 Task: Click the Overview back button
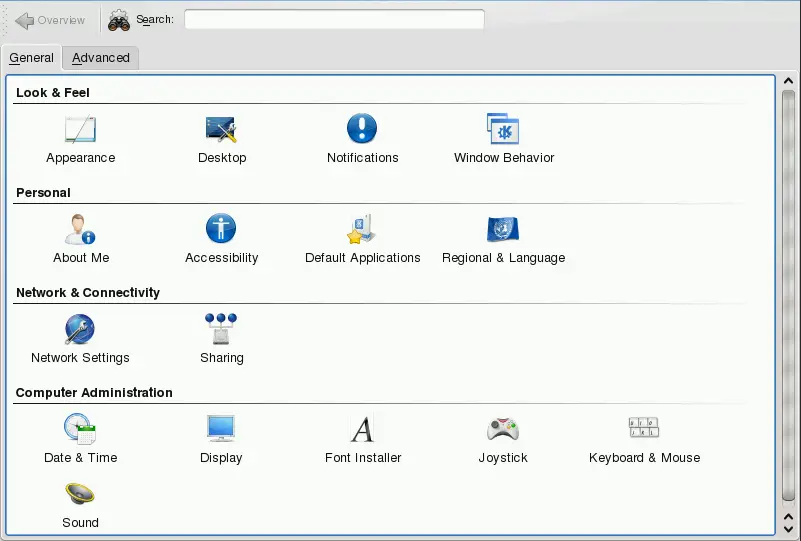50,20
